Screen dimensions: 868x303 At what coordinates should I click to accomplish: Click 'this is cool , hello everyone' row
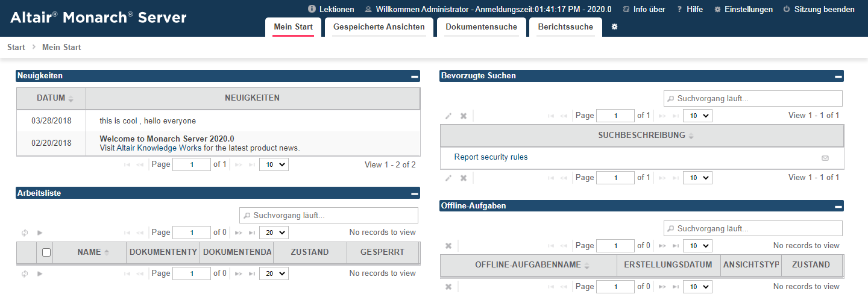tap(218, 121)
